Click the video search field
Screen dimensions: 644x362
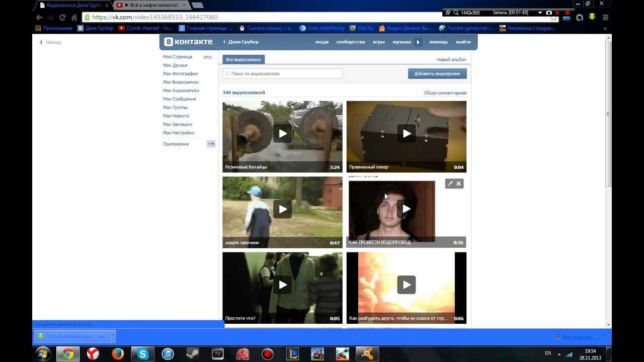pos(282,73)
